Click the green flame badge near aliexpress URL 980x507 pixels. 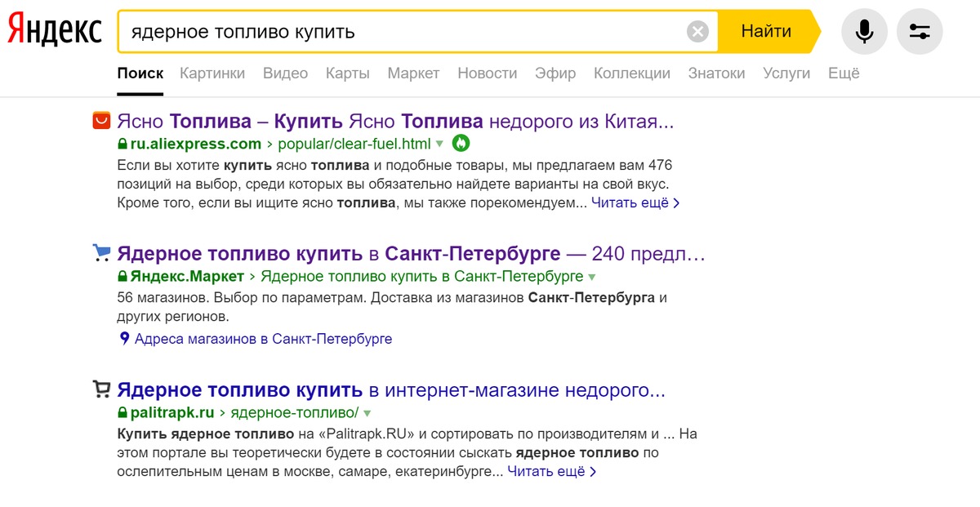tap(461, 144)
